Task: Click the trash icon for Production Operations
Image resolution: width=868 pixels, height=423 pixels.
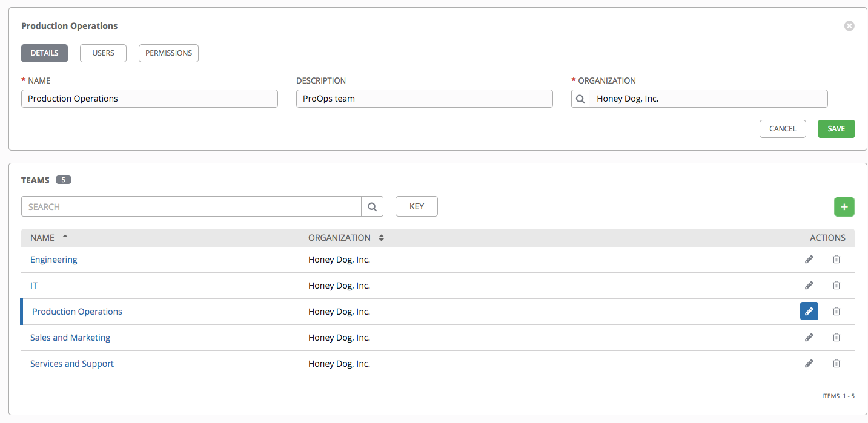Action: pos(836,312)
